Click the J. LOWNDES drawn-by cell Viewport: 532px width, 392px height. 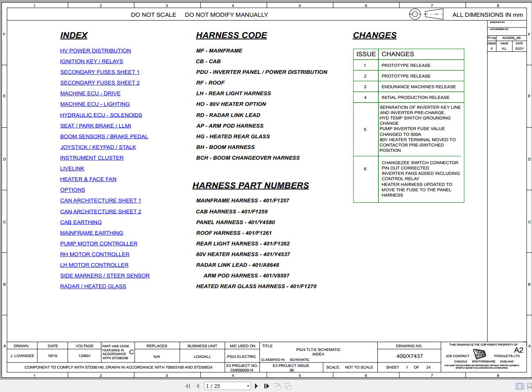(x=22, y=356)
